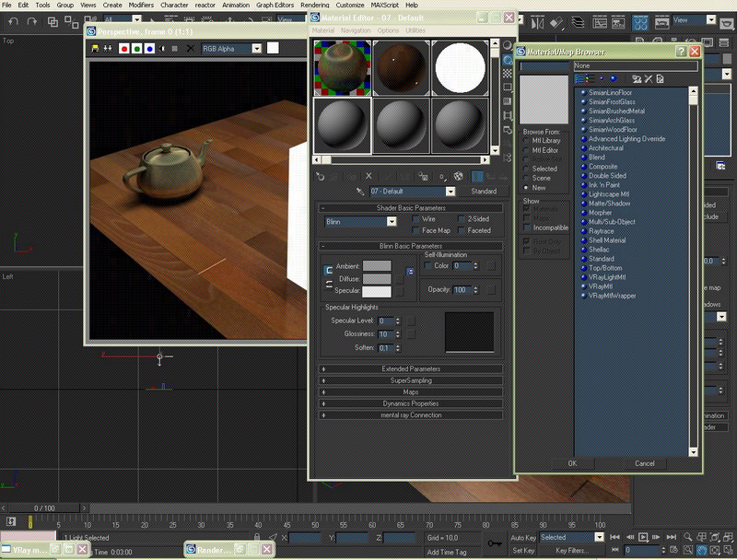Screen dimensions: 737x560
Task: Select Mtl Library radio in Browse From
Action: coord(525,141)
